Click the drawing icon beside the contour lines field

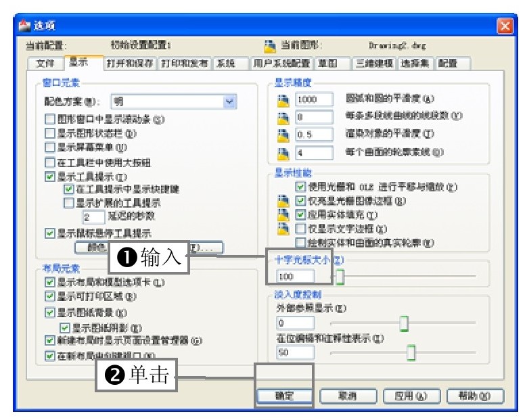pyautogui.click(x=283, y=154)
